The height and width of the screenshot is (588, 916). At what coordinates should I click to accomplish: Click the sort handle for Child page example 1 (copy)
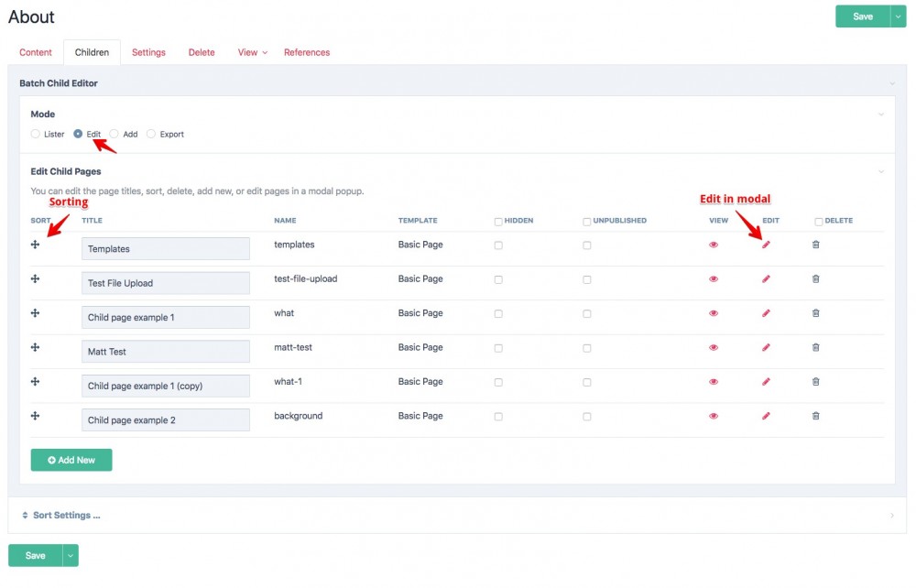pyautogui.click(x=35, y=382)
